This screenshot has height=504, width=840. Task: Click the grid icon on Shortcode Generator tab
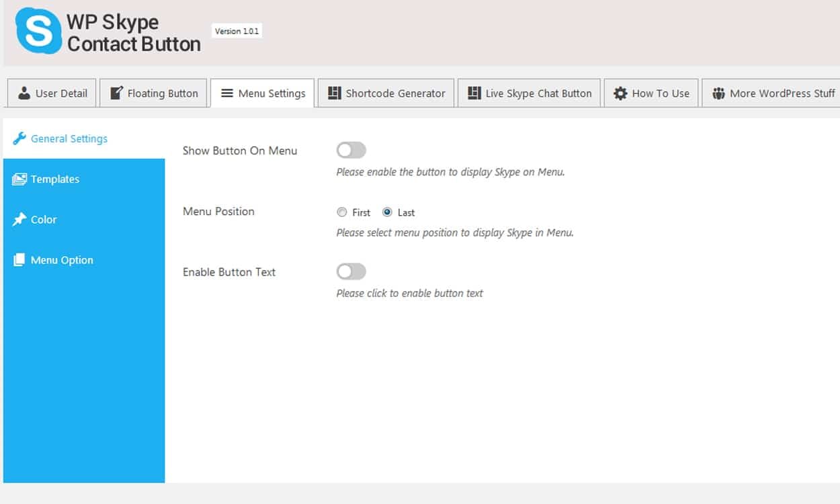click(335, 93)
